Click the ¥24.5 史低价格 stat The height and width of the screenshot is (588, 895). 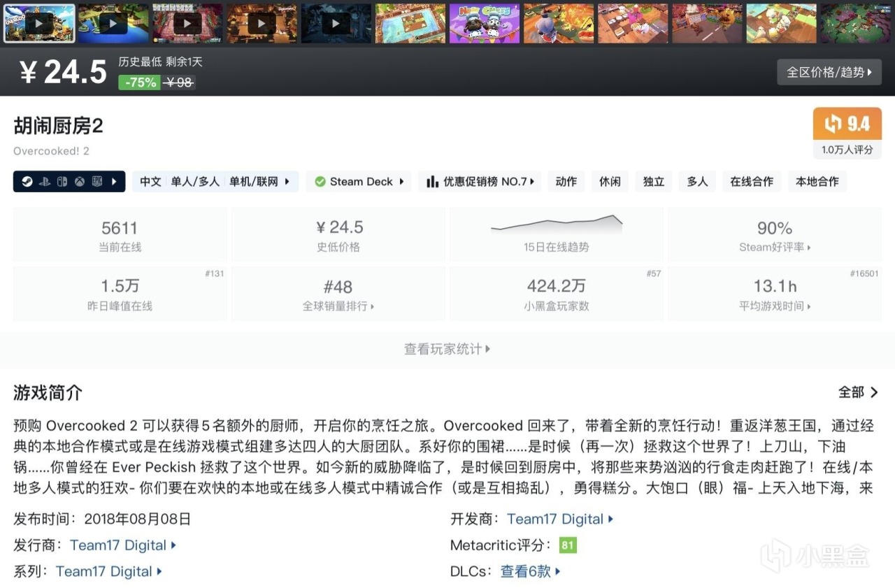[x=338, y=235]
